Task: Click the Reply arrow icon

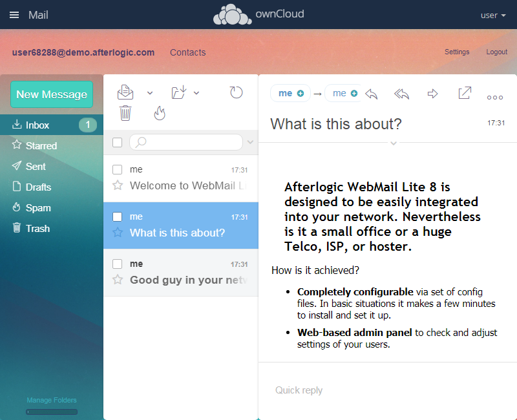Action: [x=372, y=94]
